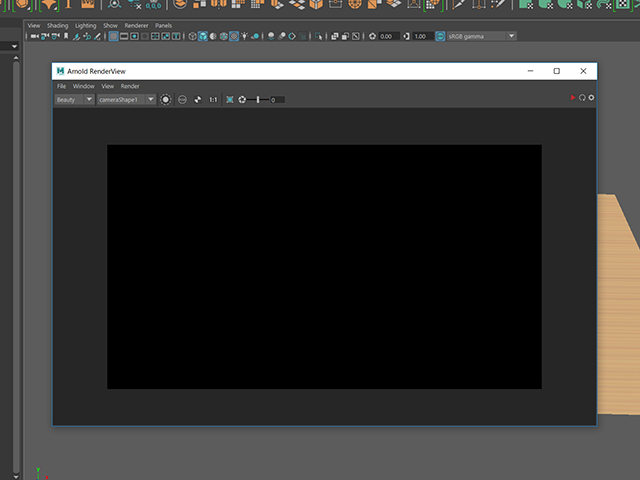Screen dimensions: 640x480
Task: Toggle the Field Chart display
Action: coord(155,36)
